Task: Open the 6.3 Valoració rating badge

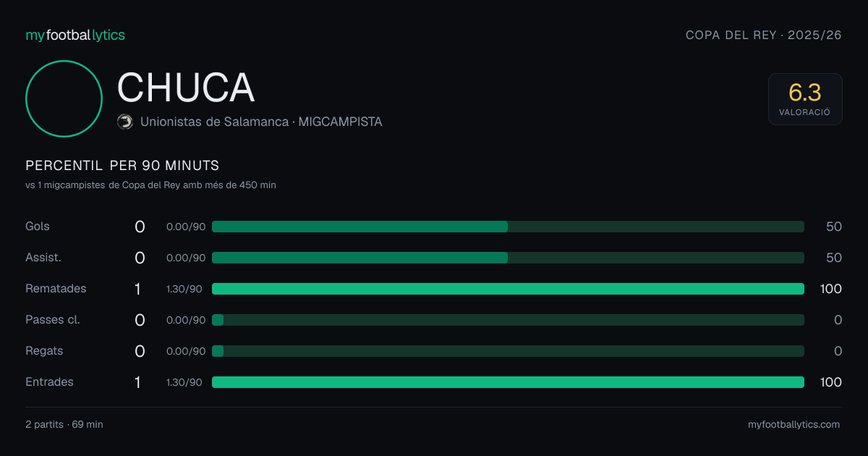Action: pyautogui.click(x=805, y=99)
